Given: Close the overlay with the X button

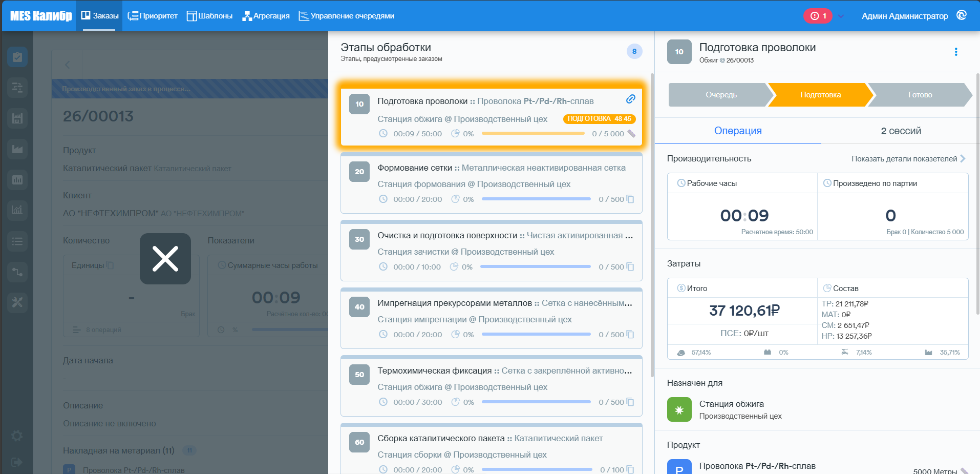Looking at the screenshot, I should 165,259.
